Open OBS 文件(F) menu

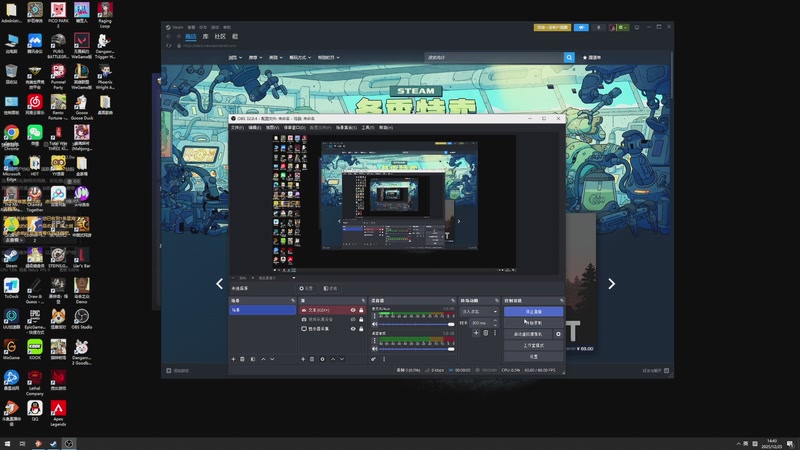pos(237,128)
